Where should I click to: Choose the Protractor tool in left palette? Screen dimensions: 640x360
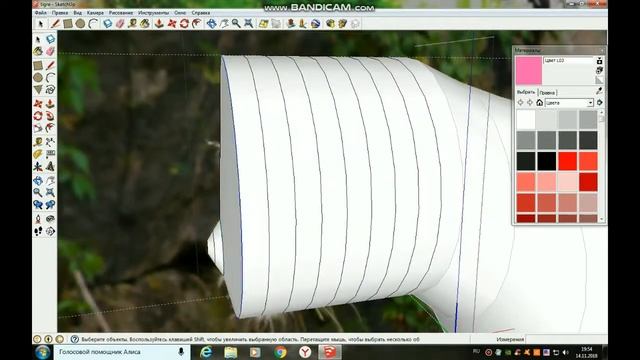[x=38, y=154]
